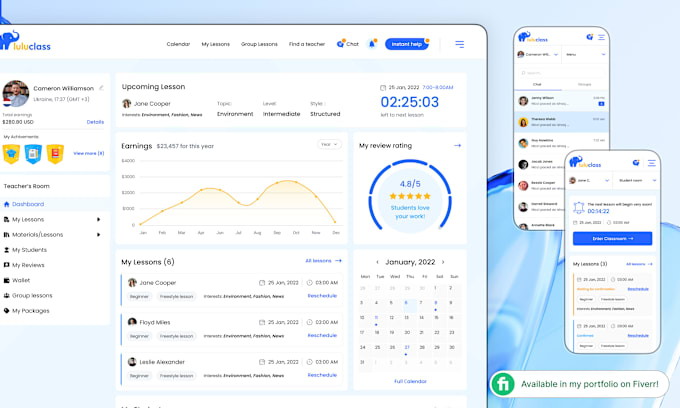
Task: Click Available in my portfolio on Fiverr banner
Action: (579, 384)
